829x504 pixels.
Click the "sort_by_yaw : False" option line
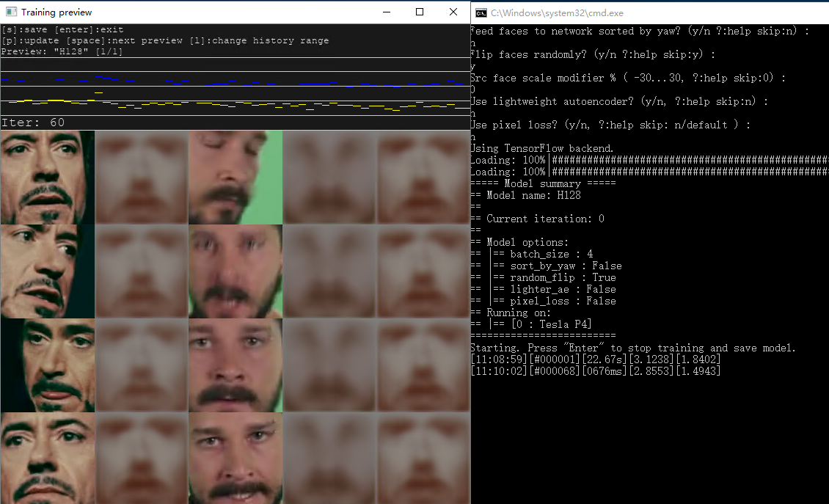point(546,266)
